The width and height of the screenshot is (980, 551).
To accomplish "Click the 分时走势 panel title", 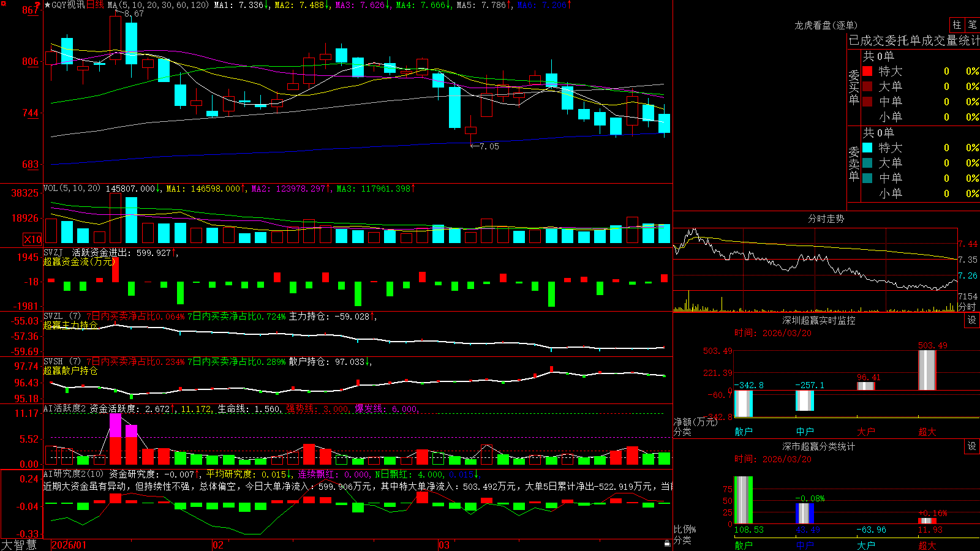I will click(x=826, y=219).
